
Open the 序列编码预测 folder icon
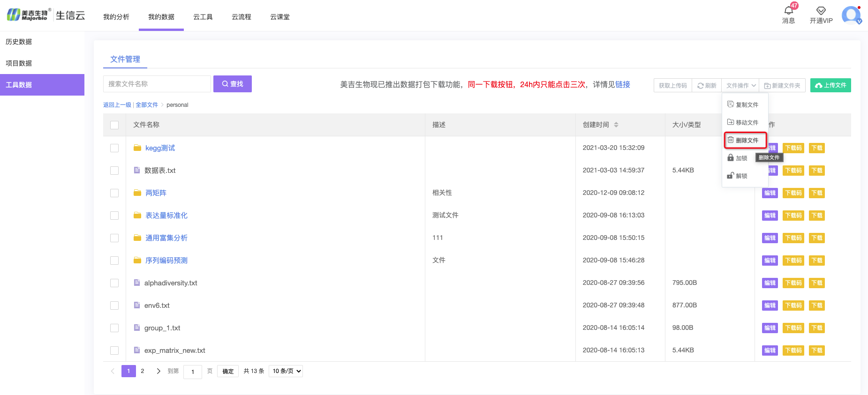[137, 260]
